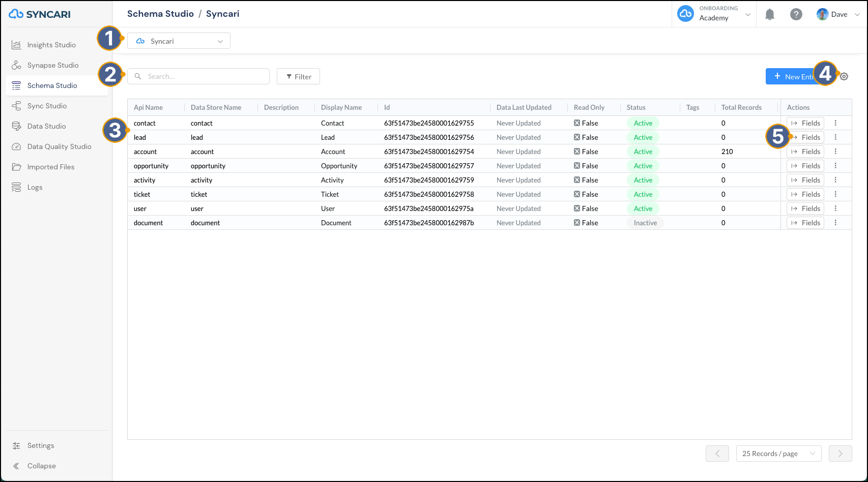Open Fields for user entity
This screenshot has height=482, width=868.
(x=805, y=208)
